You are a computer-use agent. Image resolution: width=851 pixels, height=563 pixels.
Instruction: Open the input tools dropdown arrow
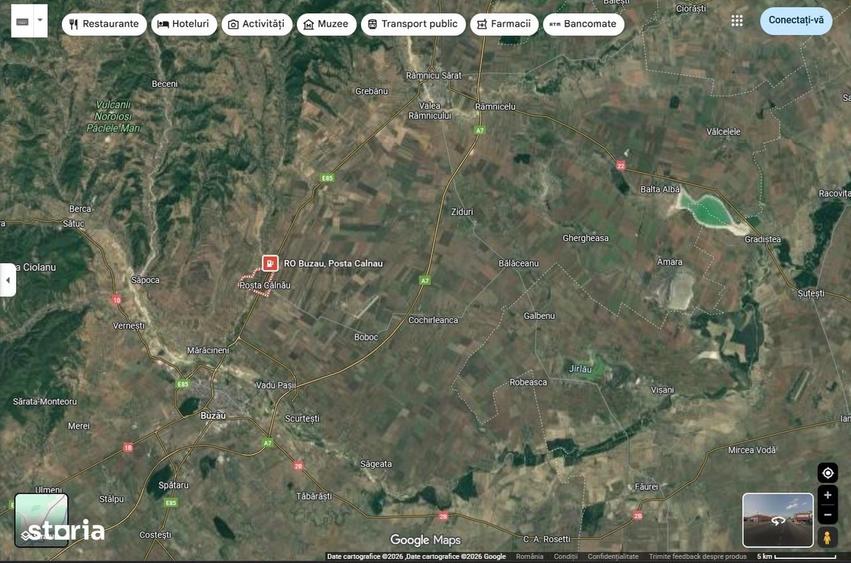click(x=40, y=21)
